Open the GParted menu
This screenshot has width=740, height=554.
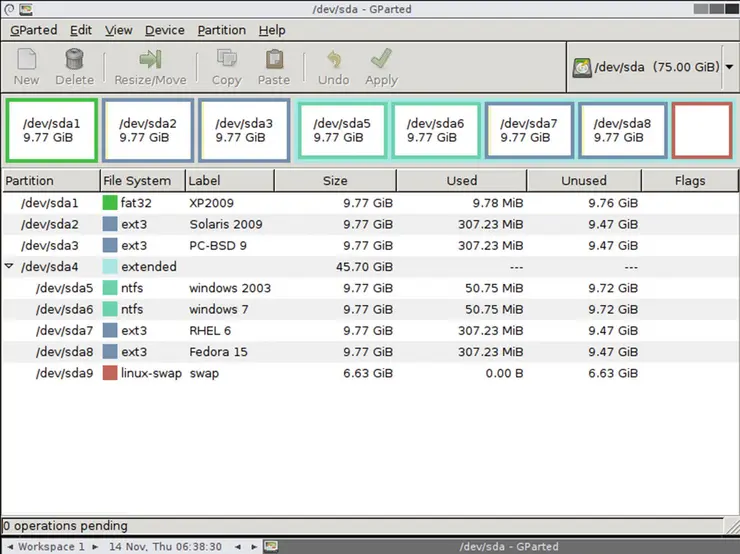[33, 30]
